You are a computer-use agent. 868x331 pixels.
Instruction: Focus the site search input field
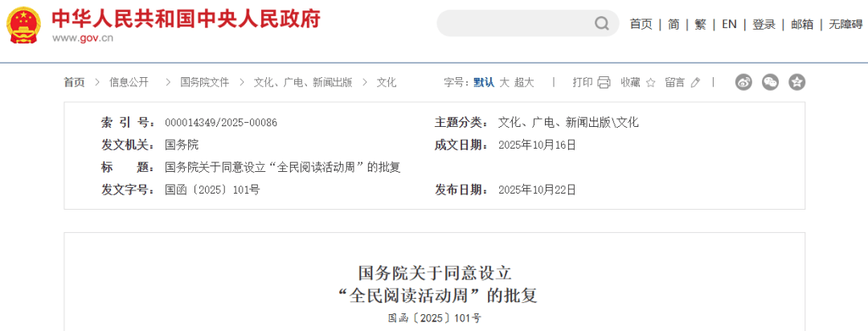(514, 24)
